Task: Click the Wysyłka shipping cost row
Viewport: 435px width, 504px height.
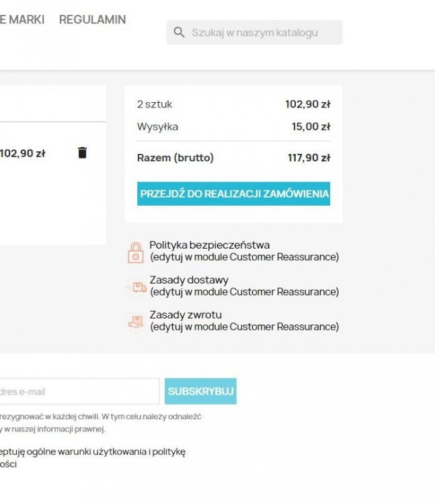Action: point(233,126)
